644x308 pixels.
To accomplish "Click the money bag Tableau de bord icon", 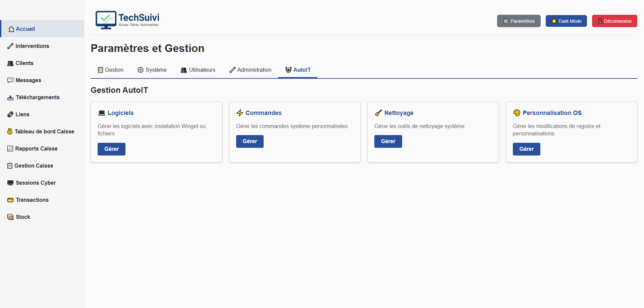I will point(10,132).
